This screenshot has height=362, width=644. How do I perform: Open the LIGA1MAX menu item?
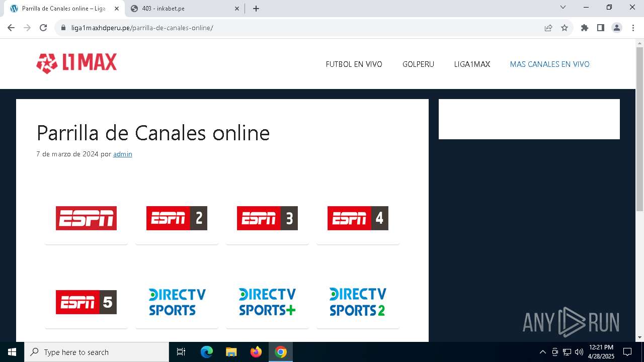tap(472, 64)
